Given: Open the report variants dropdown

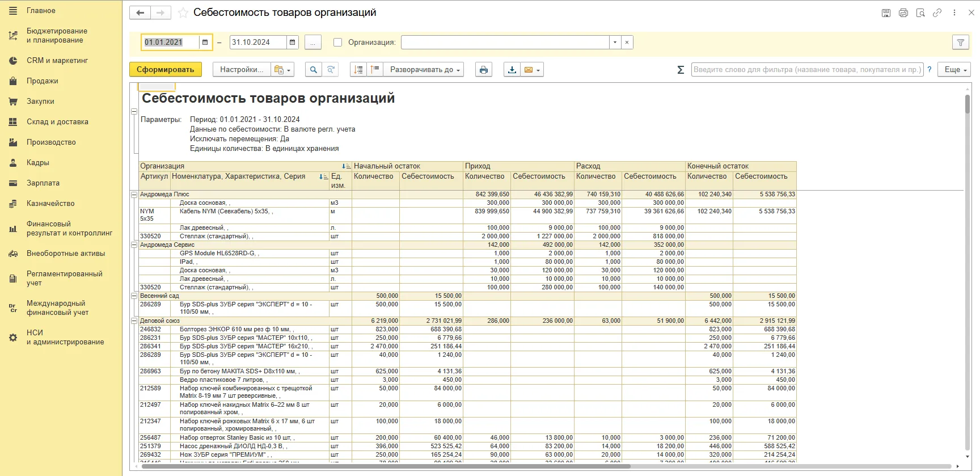Looking at the screenshot, I should (x=282, y=70).
